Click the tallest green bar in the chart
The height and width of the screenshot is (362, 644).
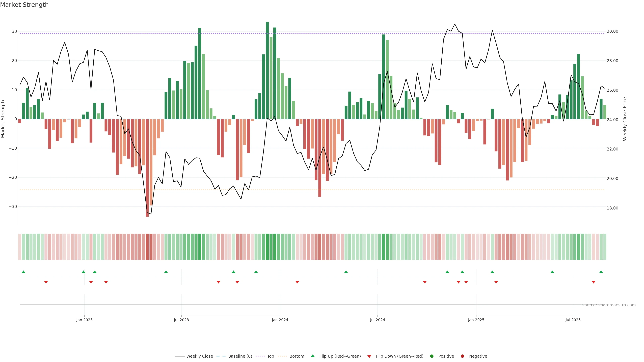click(x=267, y=70)
